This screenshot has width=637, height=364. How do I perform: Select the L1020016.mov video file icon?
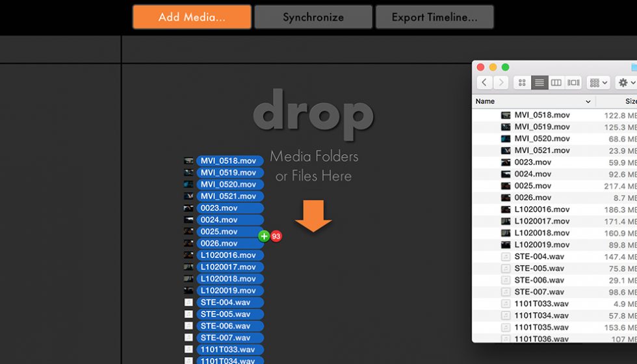click(506, 210)
